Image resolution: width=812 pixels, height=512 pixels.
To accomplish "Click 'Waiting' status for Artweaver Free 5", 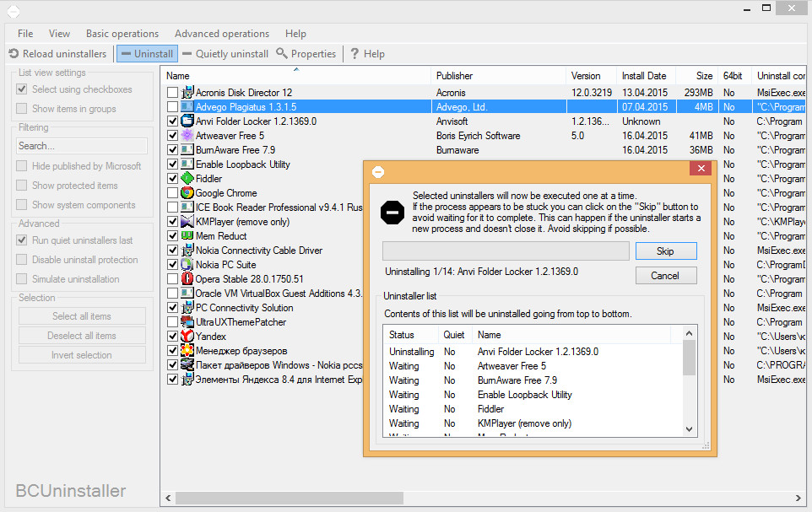I will tap(404, 366).
